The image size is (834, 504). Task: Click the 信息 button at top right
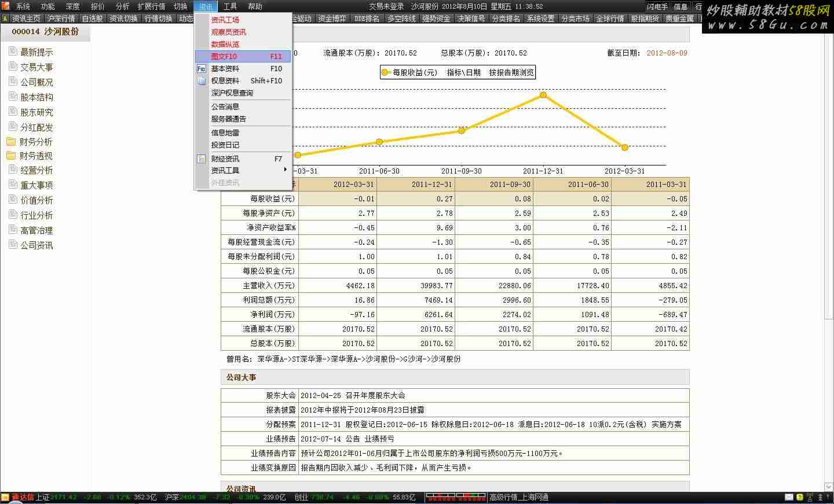click(x=681, y=6)
